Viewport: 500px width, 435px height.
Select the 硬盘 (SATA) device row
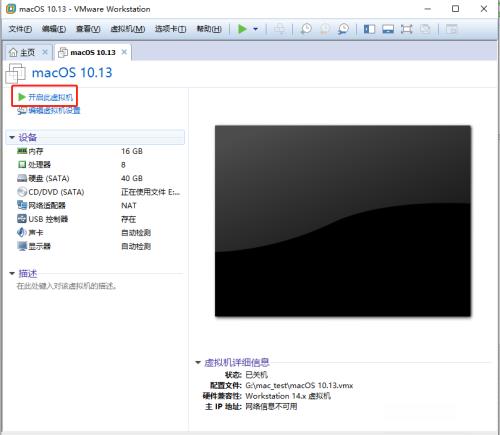pos(95,178)
